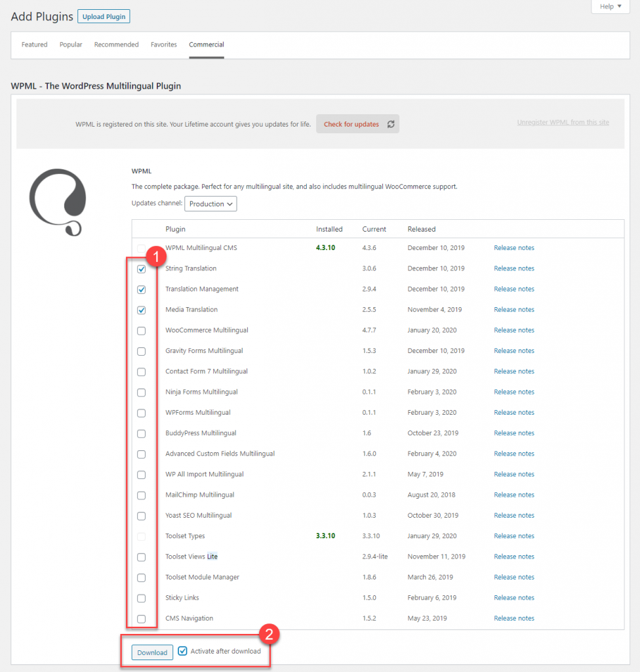640x672 pixels.
Task: Open Release notes for MailChimp Multilingual
Action: point(514,495)
